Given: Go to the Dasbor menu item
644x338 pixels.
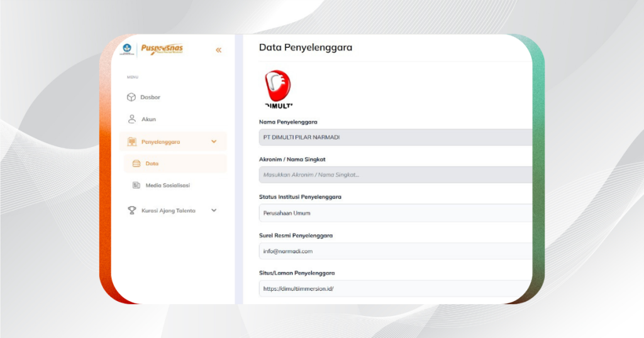Looking at the screenshot, I should [150, 97].
